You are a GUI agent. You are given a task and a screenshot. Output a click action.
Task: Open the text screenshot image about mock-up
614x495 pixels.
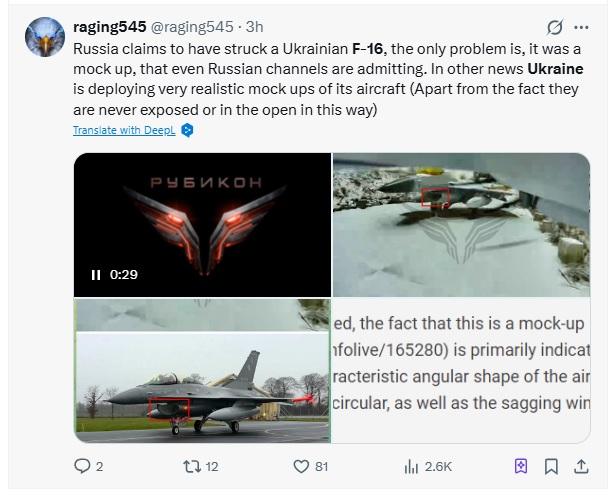point(460,370)
